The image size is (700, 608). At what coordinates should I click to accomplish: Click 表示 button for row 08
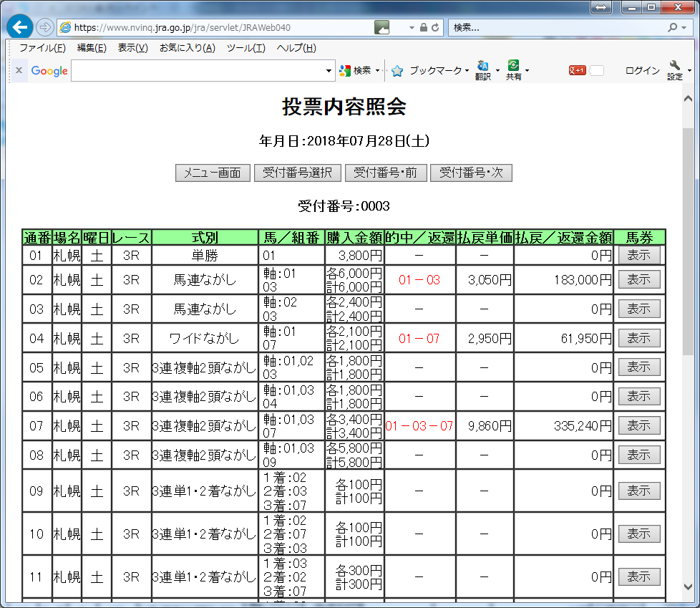click(639, 455)
